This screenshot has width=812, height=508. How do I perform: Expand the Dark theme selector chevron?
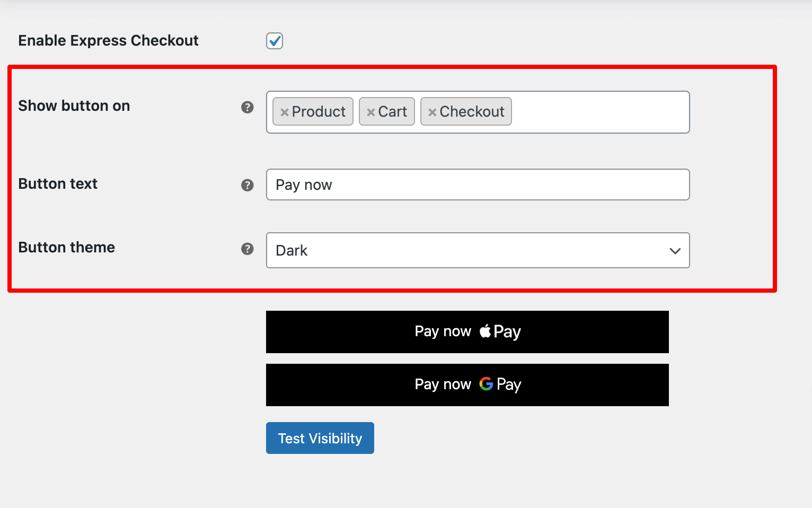(x=674, y=250)
